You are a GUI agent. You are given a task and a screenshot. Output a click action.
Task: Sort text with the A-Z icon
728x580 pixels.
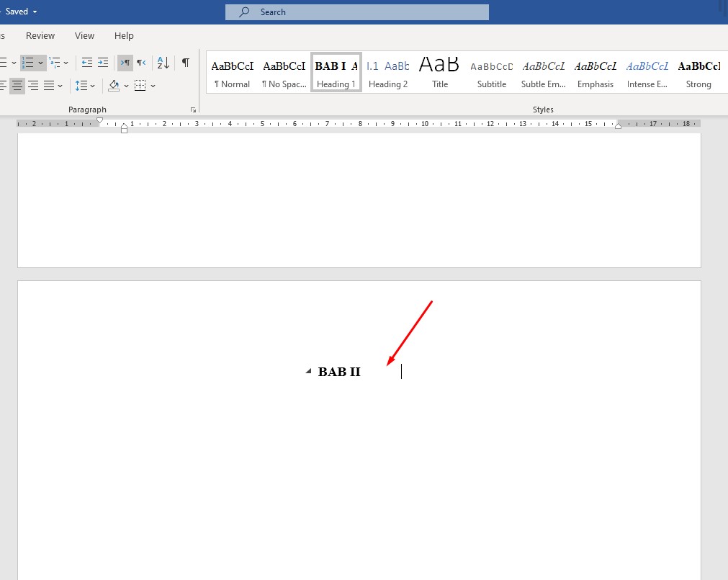click(163, 63)
